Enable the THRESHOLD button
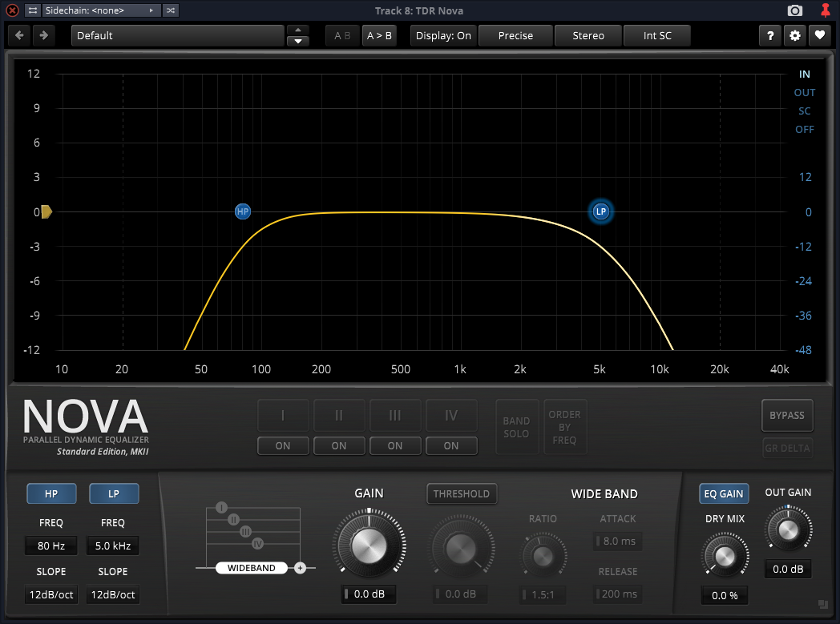The image size is (840, 624). (461, 494)
